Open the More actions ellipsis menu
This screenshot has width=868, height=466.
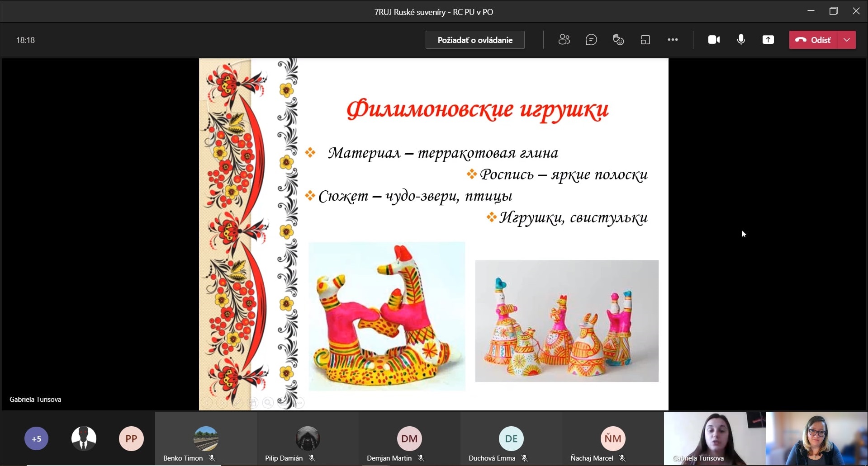click(673, 40)
